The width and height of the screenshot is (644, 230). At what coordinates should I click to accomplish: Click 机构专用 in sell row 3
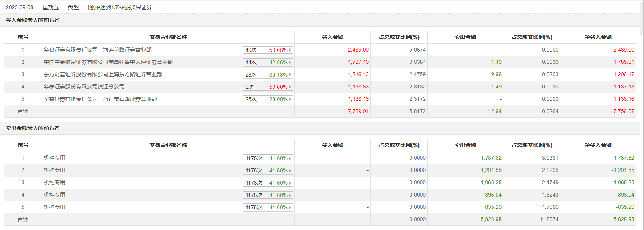coord(54,182)
